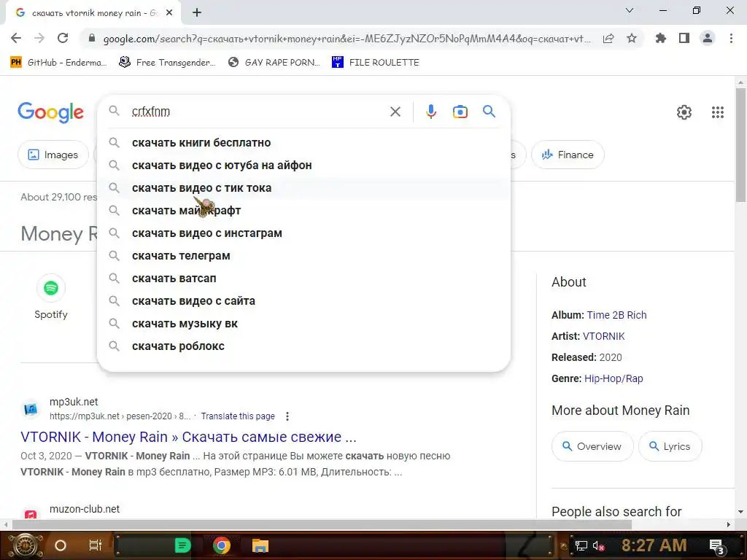Select suggestion скачать видео с инстаграм
Image resolution: width=747 pixels, height=560 pixels.
point(303,233)
